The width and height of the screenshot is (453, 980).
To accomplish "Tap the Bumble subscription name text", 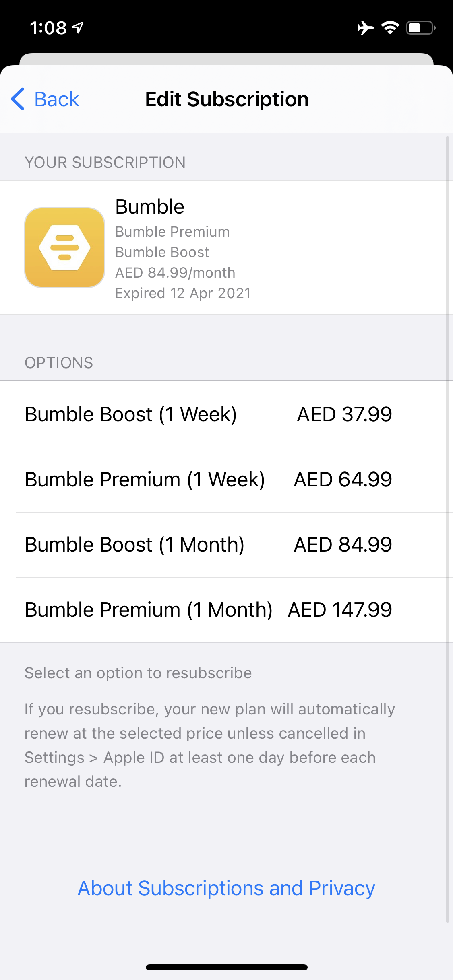I will [150, 207].
